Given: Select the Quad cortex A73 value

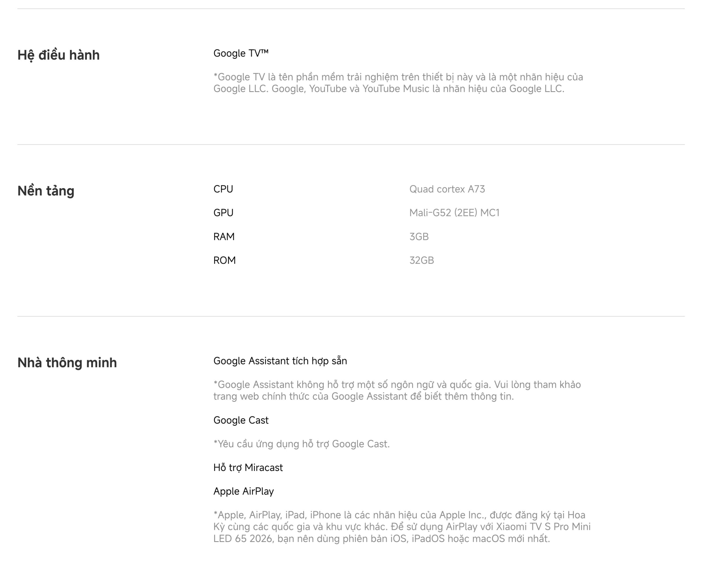Looking at the screenshot, I should coord(447,189).
